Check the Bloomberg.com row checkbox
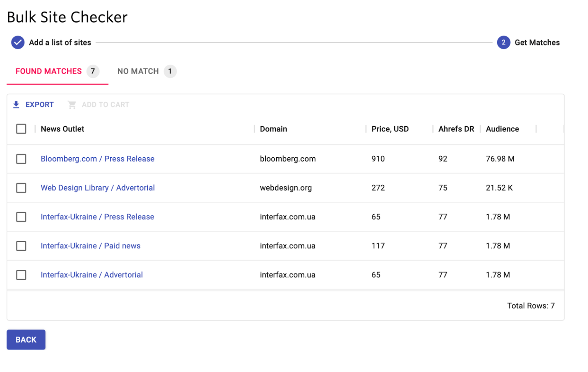The image size is (588, 372). (21, 159)
